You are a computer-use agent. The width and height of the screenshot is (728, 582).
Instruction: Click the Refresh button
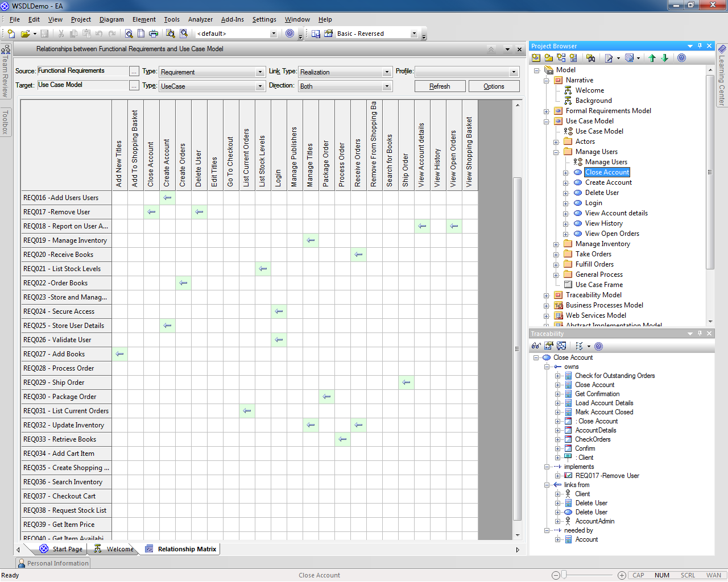click(x=440, y=86)
